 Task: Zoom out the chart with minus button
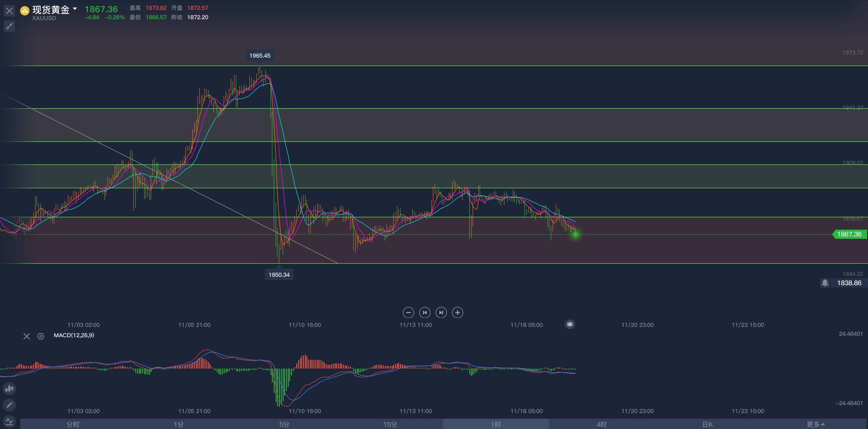408,312
